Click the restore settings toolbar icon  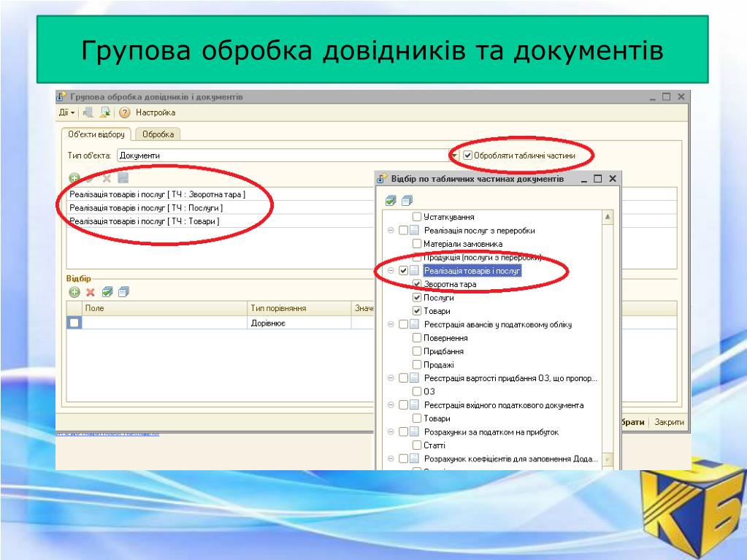coord(88,113)
